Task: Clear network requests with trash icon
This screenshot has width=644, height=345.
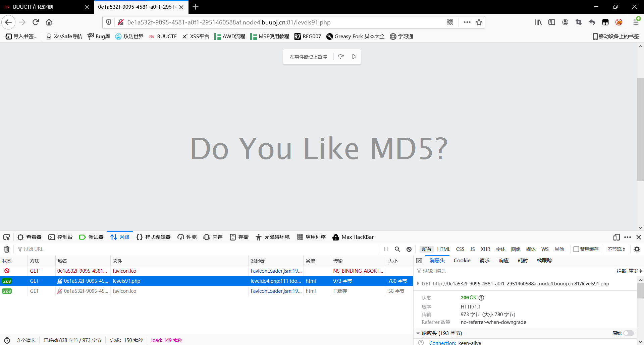Action: click(6, 249)
